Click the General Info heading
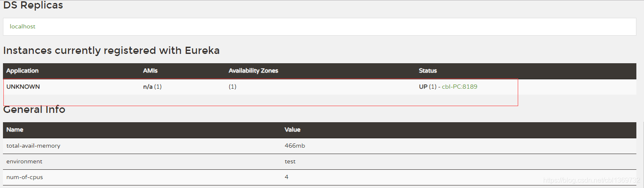The height and width of the screenshot is (188, 644). tap(34, 109)
